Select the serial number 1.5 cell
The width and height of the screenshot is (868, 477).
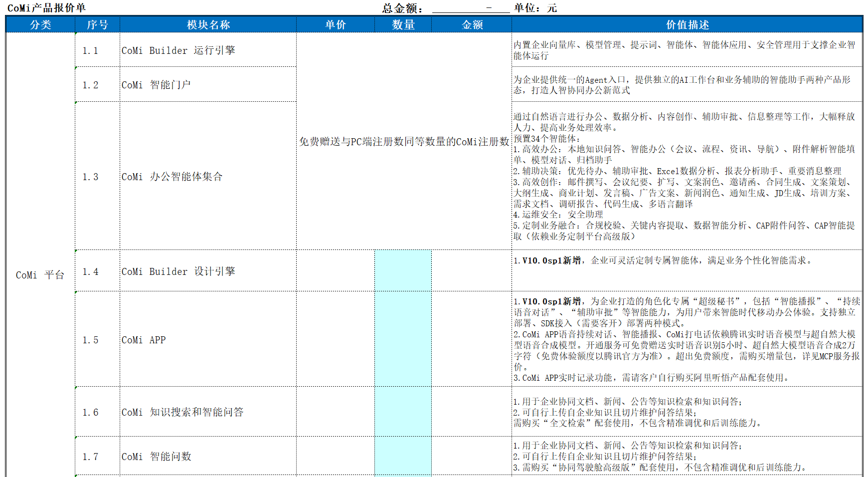coord(97,340)
